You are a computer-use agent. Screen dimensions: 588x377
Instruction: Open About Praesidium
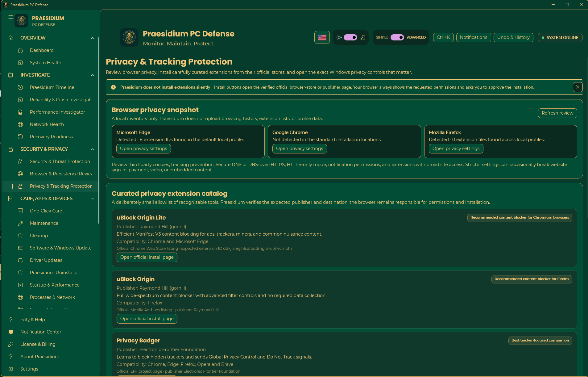coord(50,357)
